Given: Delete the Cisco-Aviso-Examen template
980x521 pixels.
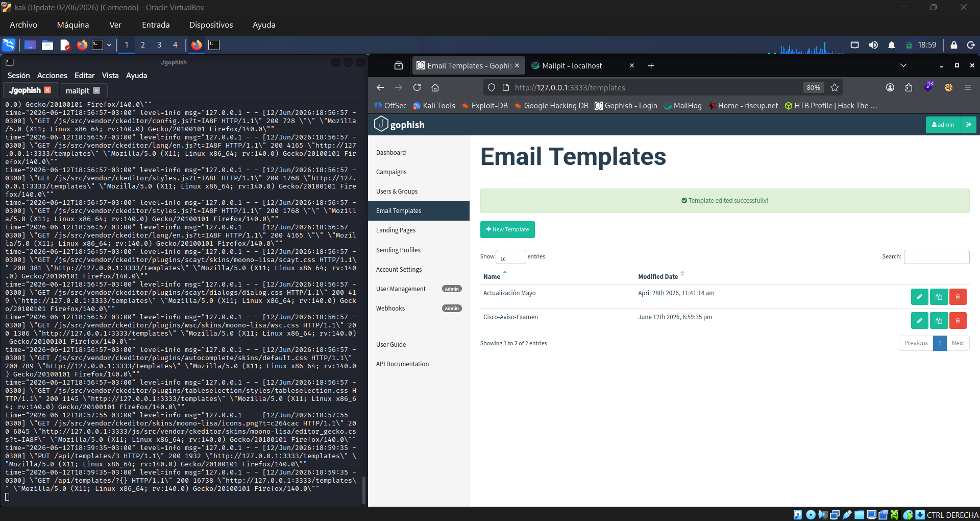Looking at the screenshot, I should pyautogui.click(x=958, y=321).
